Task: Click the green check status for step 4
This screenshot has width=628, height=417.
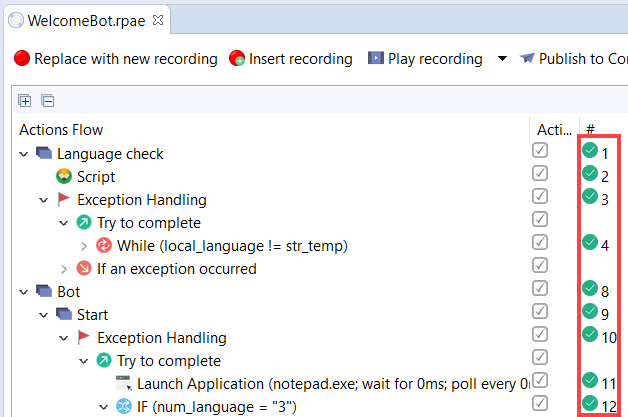Action: tap(590, 242)
